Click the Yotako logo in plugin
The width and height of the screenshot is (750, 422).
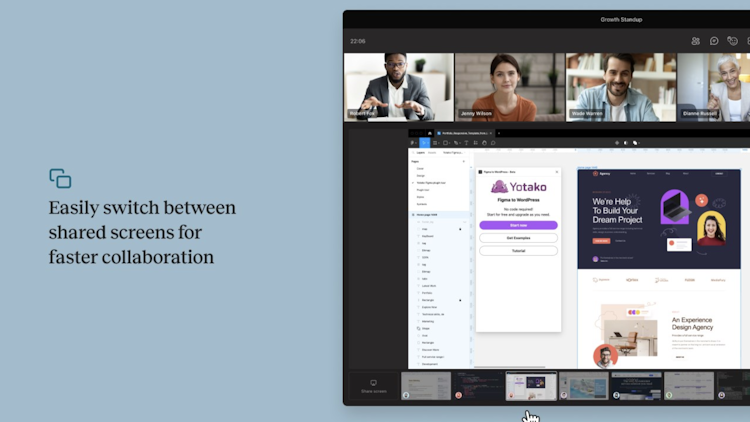point(518,187)
